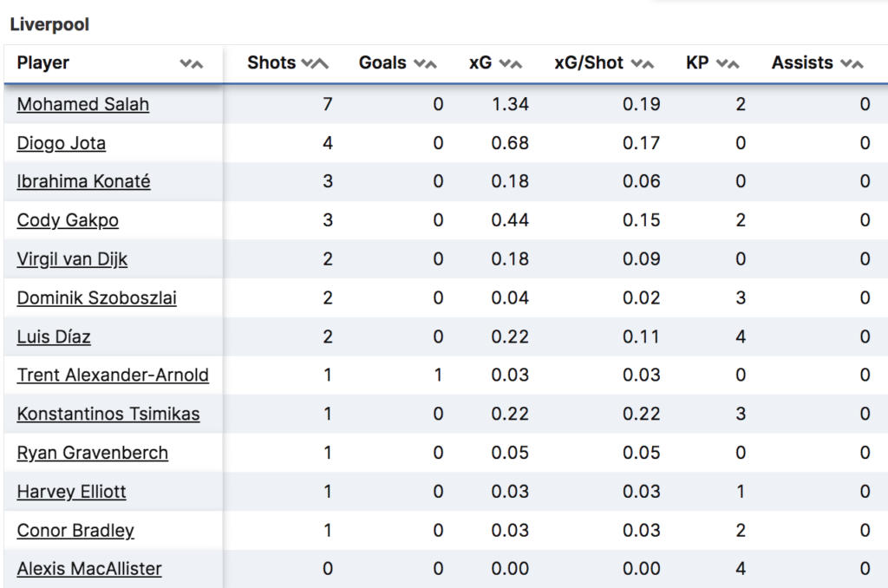Click Trent Alexander-Arnold's name
This screenshot has height=588, width=888.
click(113, 376)
